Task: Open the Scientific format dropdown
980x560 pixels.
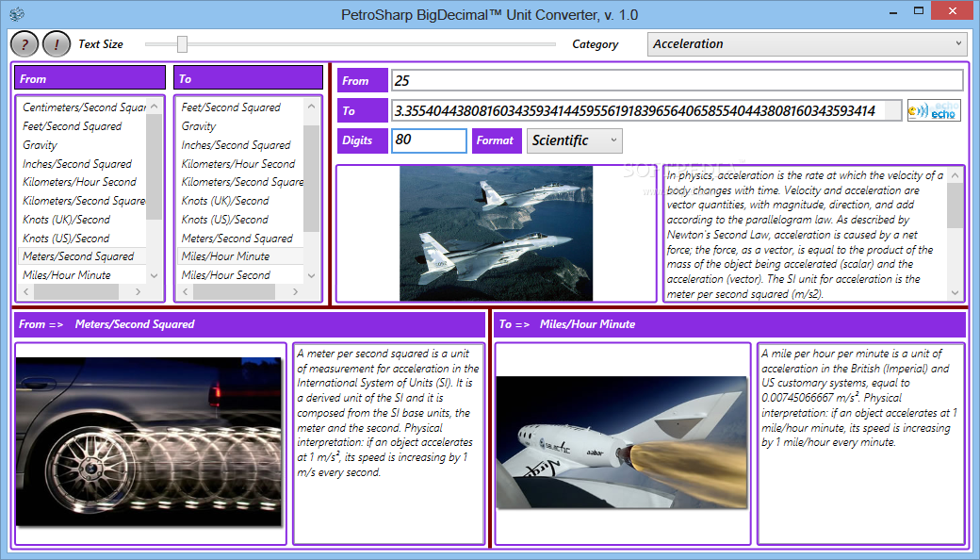Action: click(x=575, y=140)
